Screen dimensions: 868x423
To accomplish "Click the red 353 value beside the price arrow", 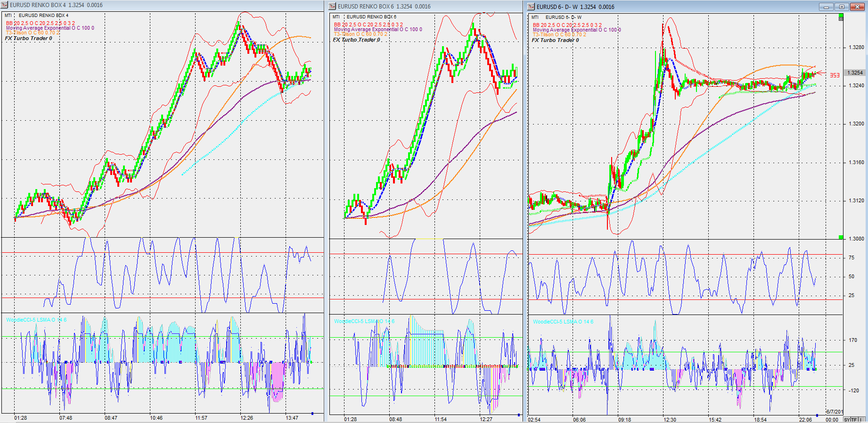I will coord(835,75).
